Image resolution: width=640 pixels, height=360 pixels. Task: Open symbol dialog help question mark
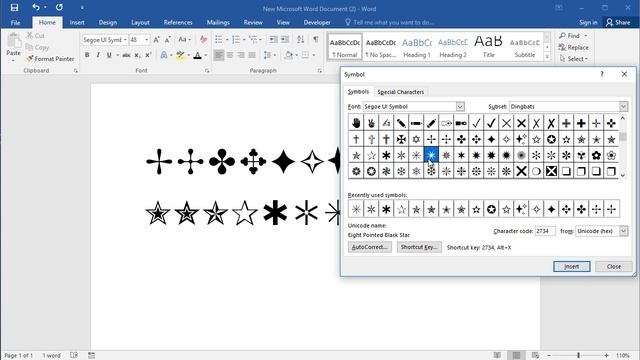(x=602, y=74)
